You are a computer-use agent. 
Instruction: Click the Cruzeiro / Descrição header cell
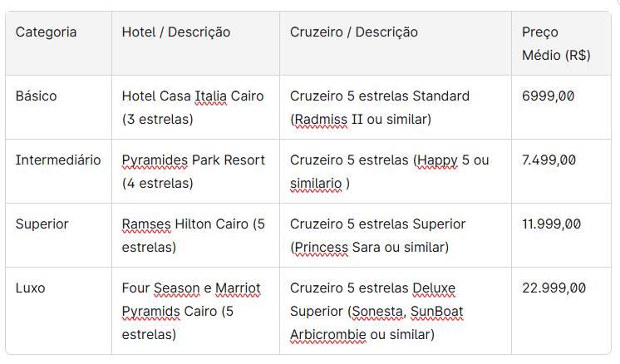[354, 32]
